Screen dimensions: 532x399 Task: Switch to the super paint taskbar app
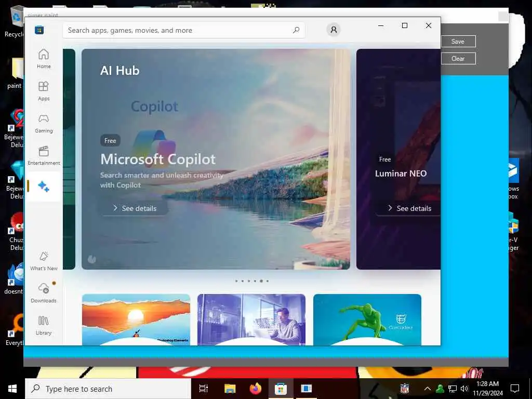tap(307, 389)
